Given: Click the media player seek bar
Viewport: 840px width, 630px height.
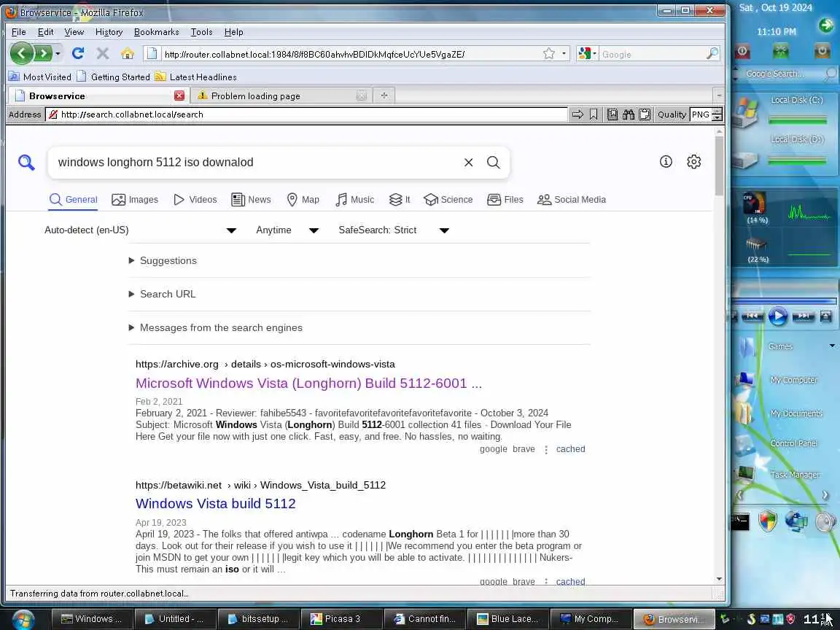Looking at the screenshot, I should tap(785, 301).
